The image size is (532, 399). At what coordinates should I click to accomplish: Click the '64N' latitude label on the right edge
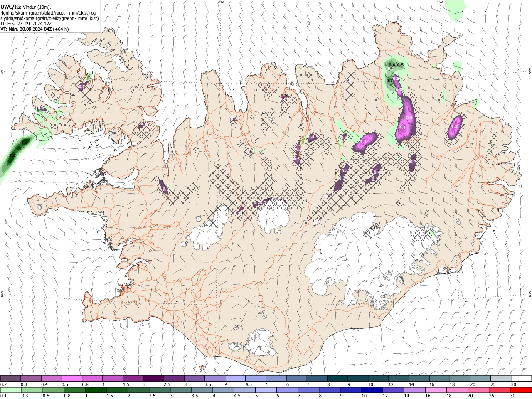[x=530, y=293]
